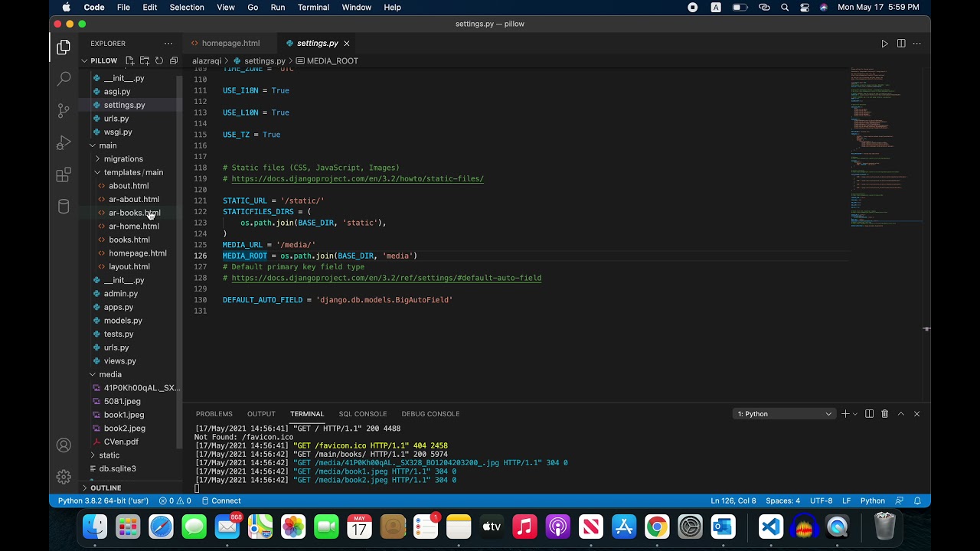Open the Run and Debug view
This screenshot has height=551, width=980.
[64, 143]
